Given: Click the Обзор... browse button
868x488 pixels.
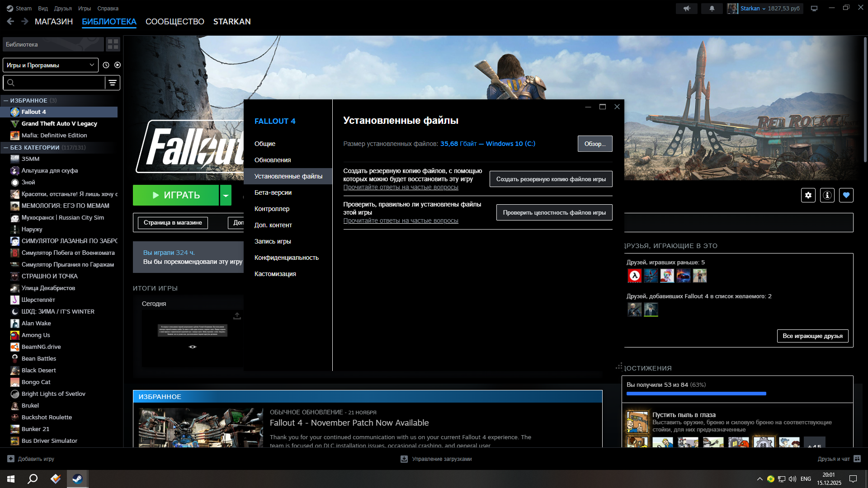Looking at the screenshot, I should (595, 144).
